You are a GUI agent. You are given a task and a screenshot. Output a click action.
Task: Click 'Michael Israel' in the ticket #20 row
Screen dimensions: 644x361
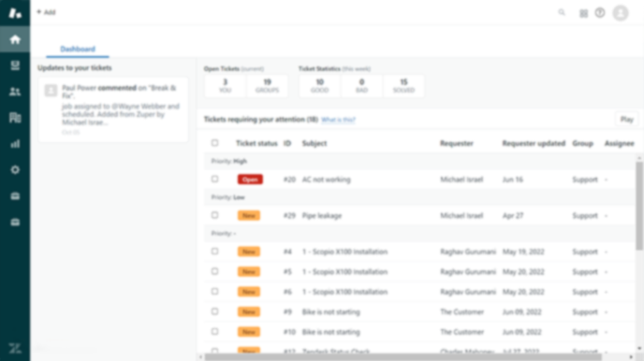tap(461, 180)
